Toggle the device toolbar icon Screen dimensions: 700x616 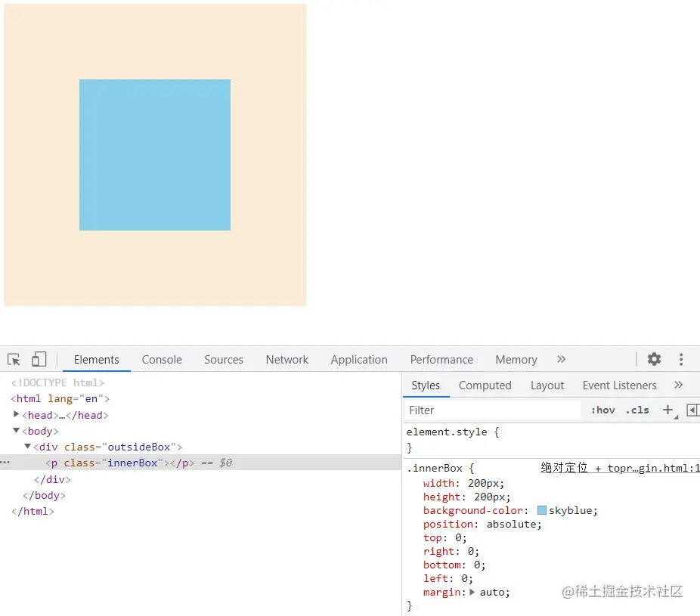click(x=39, y=359)
